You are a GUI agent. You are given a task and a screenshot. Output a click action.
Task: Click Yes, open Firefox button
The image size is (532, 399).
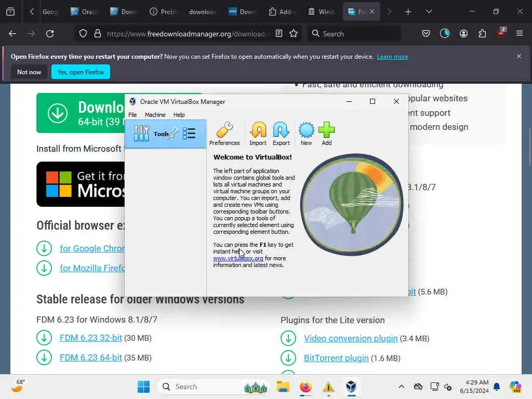coord(81,72)
